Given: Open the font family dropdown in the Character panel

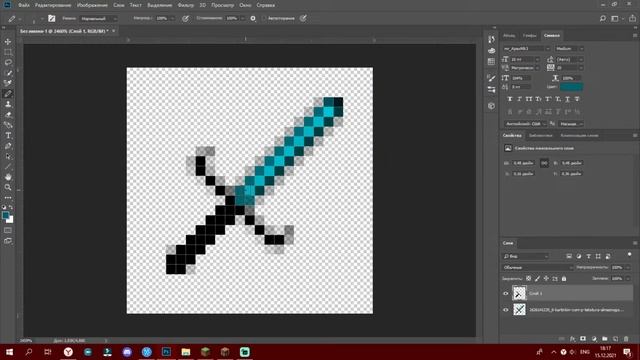Looking at the screenshot, I should 527,49.
